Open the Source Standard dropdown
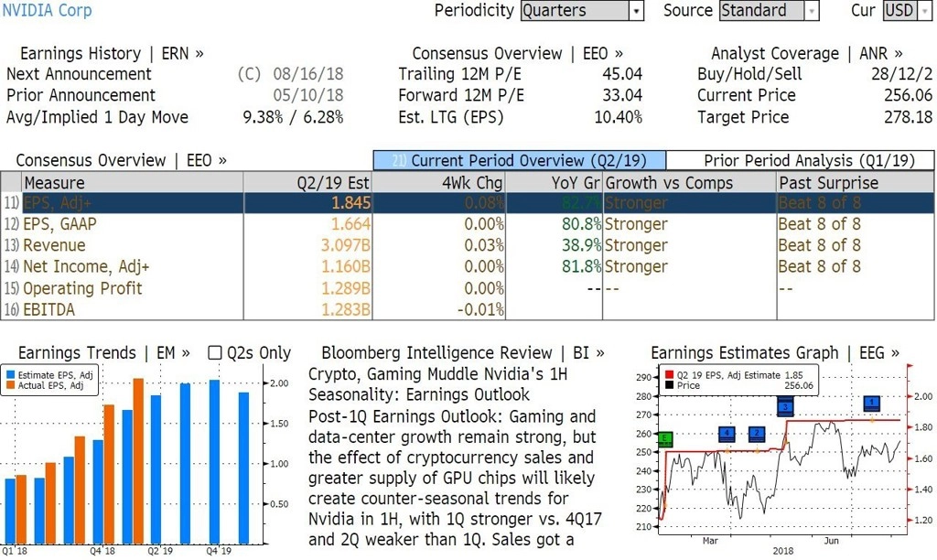Viewport: 937px width, 560px height. [x=769, y=11]
